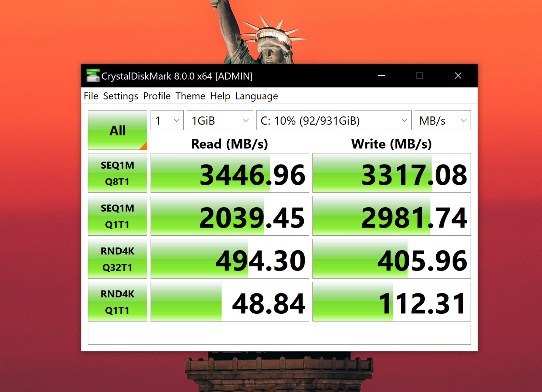542x392 pixels.
Task: Open the Language menu
Action: click(256, 96)
